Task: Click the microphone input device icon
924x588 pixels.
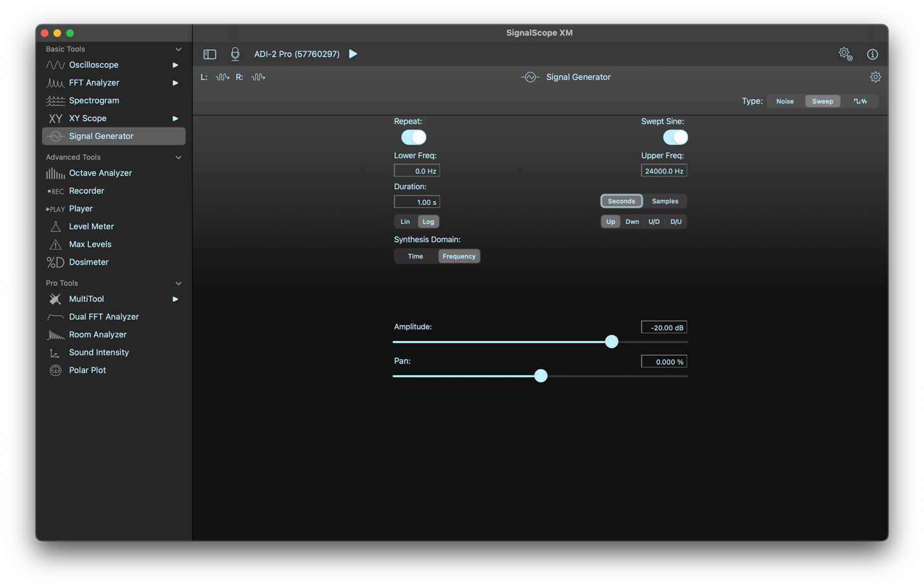Action: click(235, 55)
